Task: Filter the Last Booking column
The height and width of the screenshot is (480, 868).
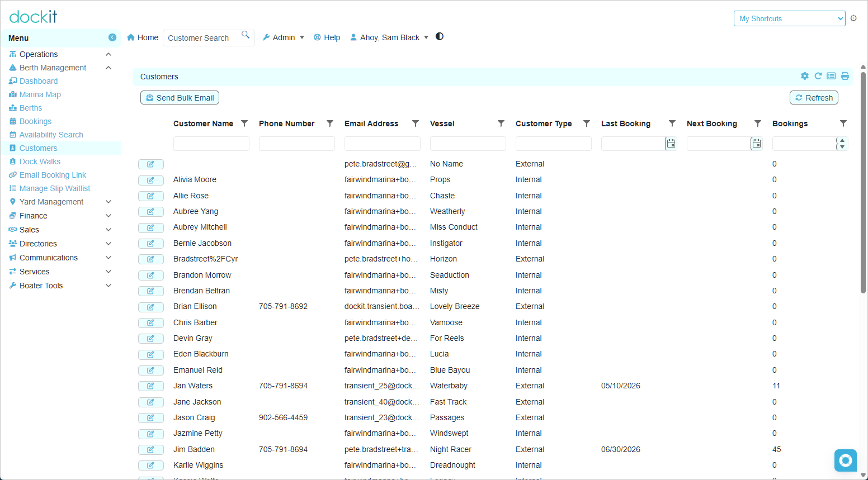Action: tap(672, 123)
